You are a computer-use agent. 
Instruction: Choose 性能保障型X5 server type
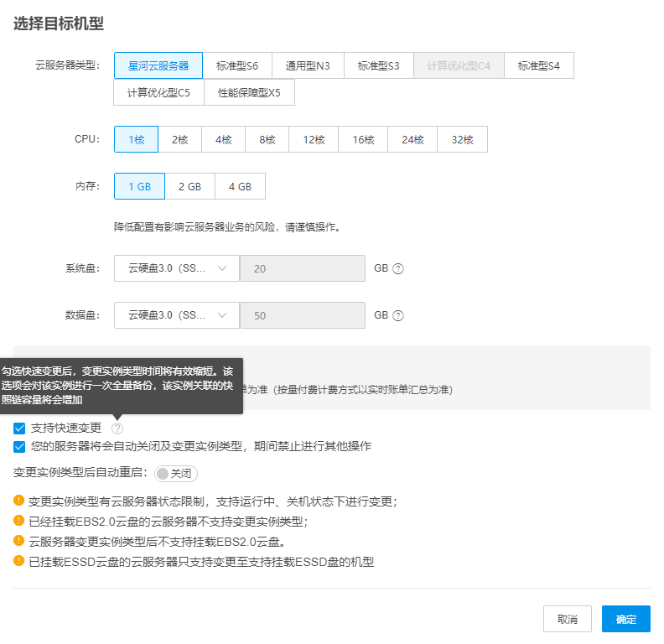(249, 92)
